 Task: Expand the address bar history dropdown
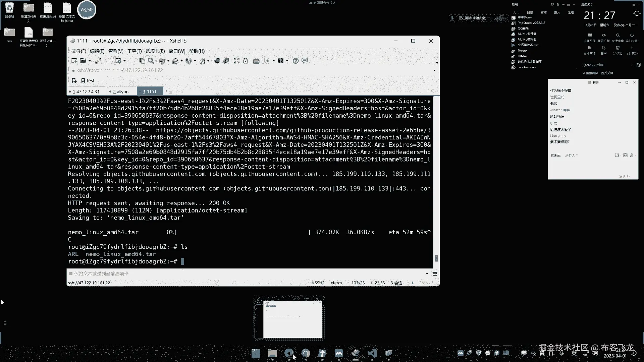tap(434, 70)
